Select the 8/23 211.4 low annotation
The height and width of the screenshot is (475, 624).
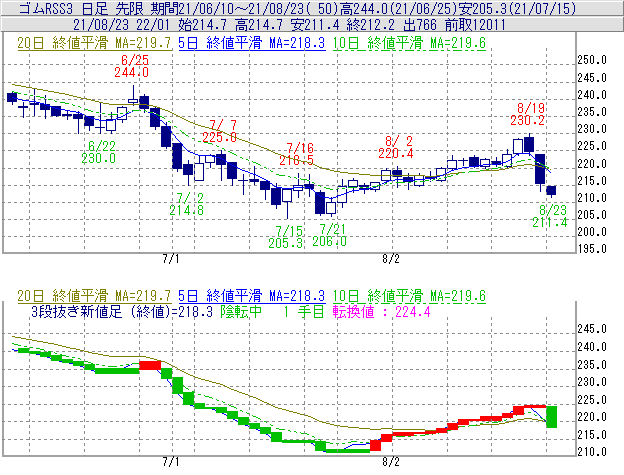(x=550, y=216)
